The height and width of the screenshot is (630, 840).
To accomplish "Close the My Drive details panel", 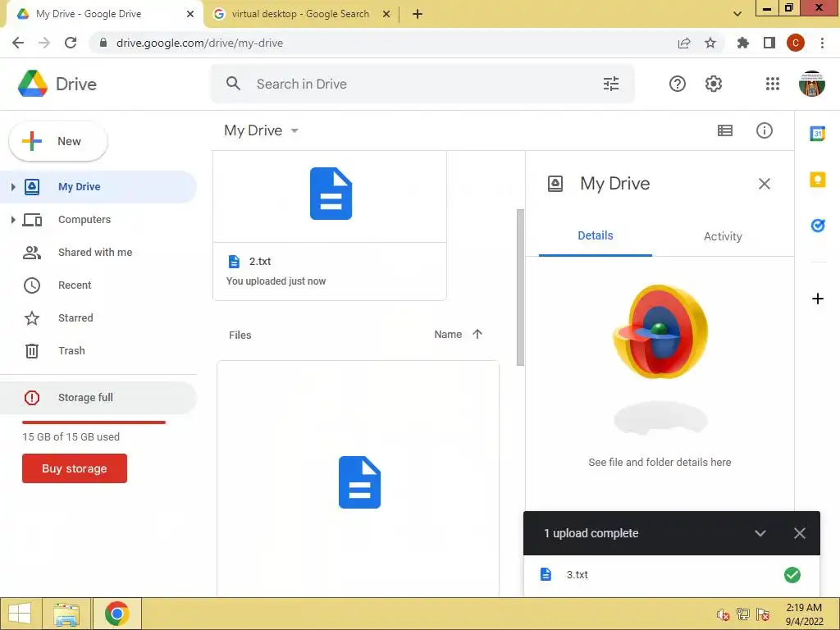I will [x=764, y=184].
